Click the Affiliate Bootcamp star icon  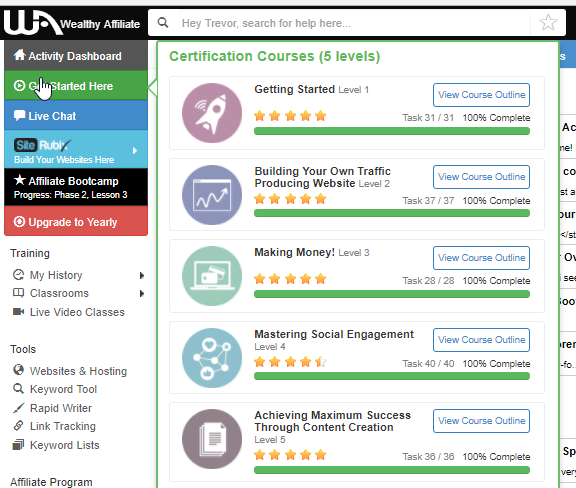[x=19, y=180]
